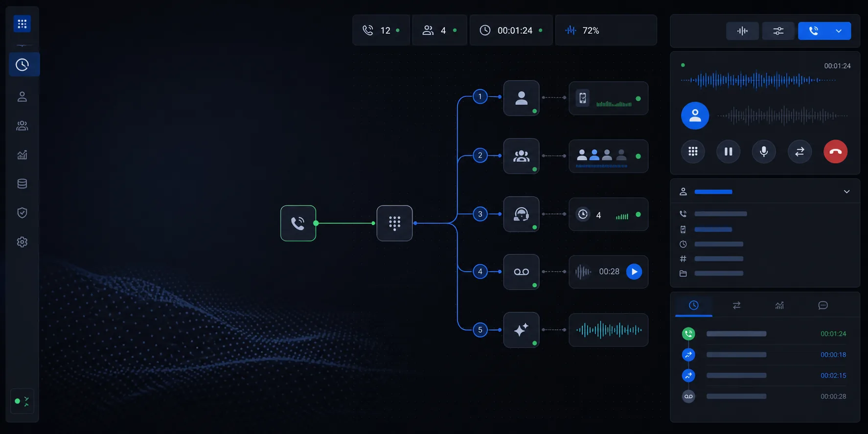Click the contact name header row

click(765, 192)
